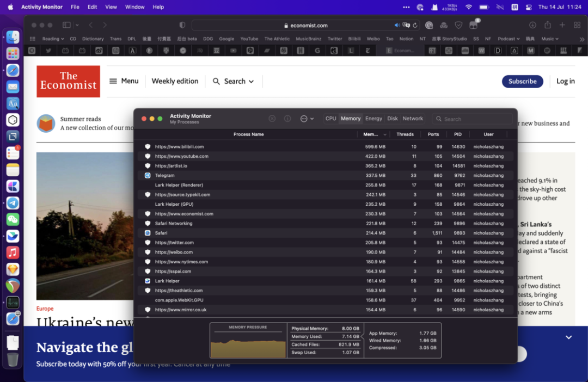Screen dimensions: 588x382
Task: Toggle the Safari sidebar button
Action: [x=66, y=25]
